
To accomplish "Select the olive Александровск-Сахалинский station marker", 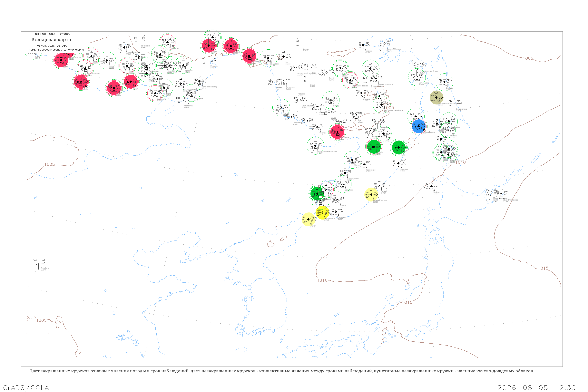I will coord(436,97).
